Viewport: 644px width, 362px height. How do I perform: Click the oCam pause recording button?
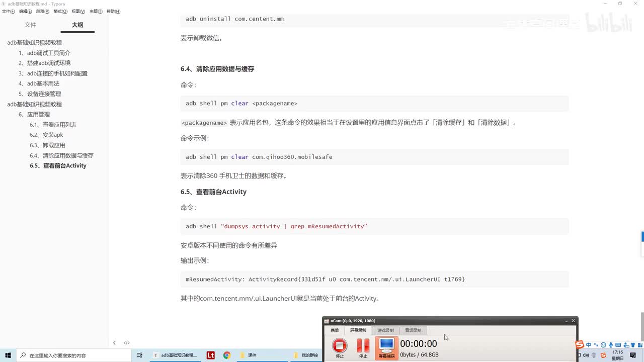[363, 347]
